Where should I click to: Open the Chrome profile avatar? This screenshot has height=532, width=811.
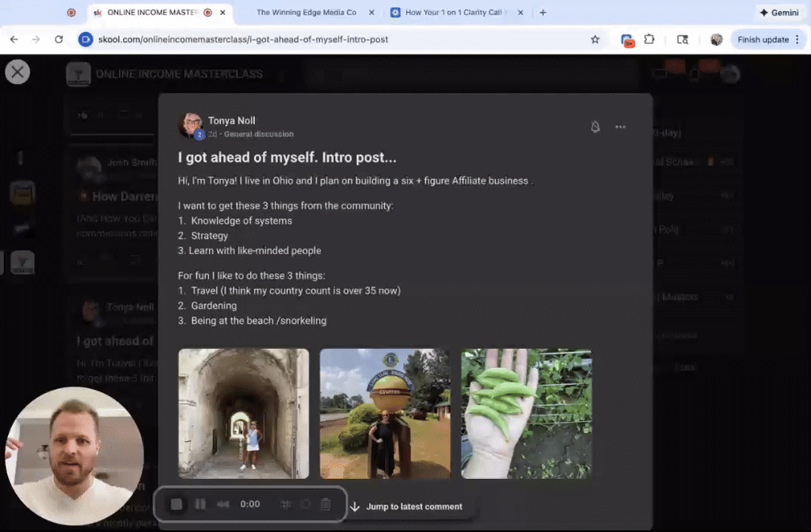pos(716,40)
